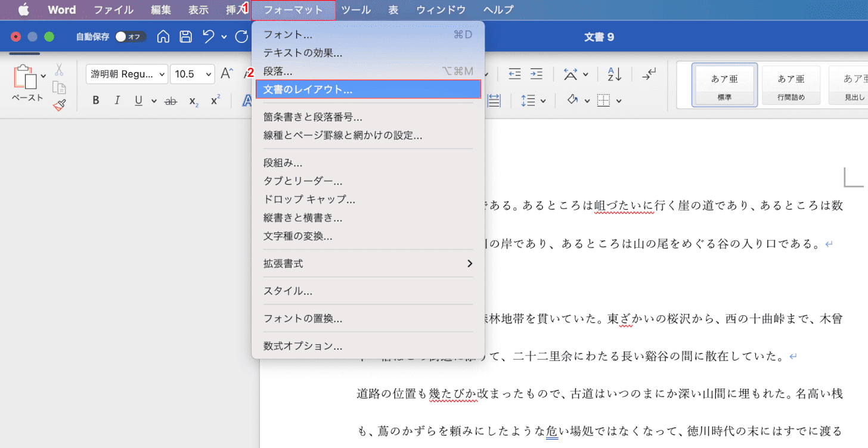
Task: Open the 表 menu
Action: [x=393, y=10]
